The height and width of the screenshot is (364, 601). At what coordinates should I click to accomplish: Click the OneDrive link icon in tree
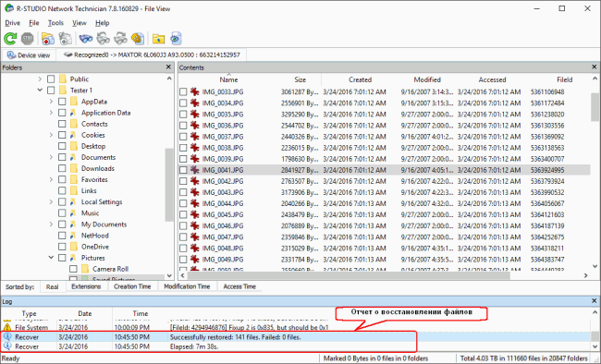pos(74,247)
